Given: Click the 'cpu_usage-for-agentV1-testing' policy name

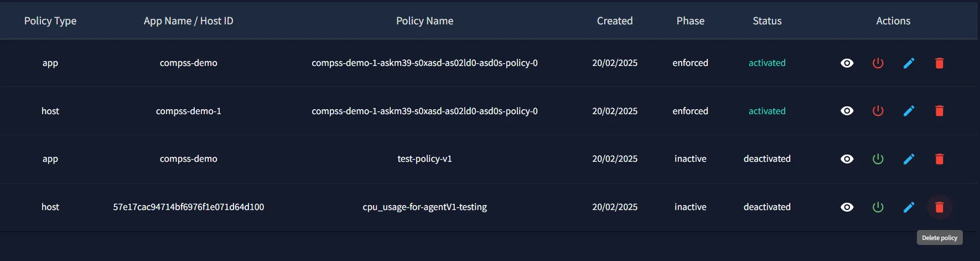Looking at the screenshot, I should point(424,207).
